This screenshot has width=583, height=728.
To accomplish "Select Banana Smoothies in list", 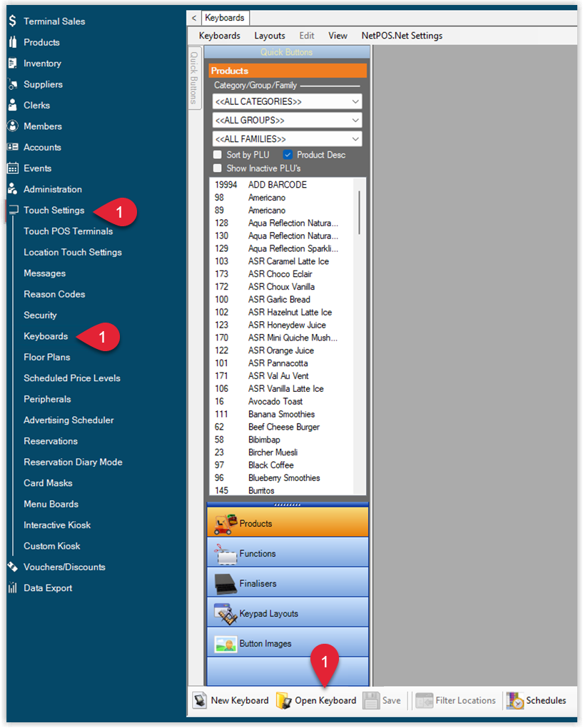I will pyautogui.click(x=282, y=414).
